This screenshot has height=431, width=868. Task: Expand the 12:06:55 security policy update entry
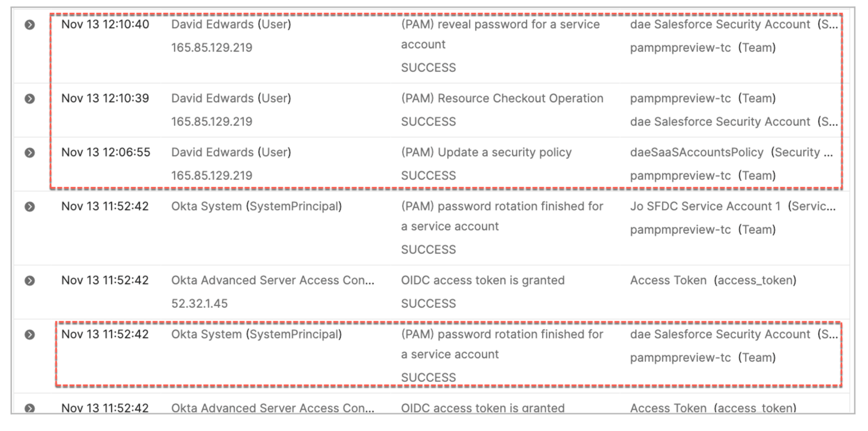click(30, 153)
